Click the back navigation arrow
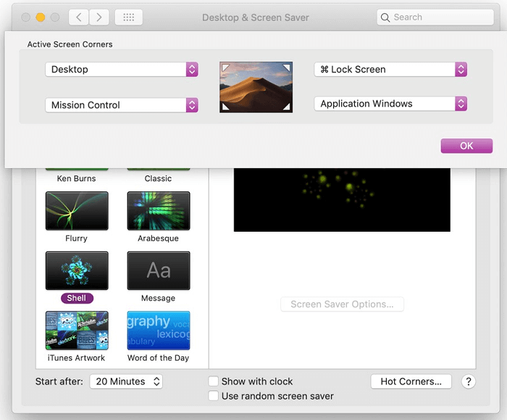 coord(79,17)
